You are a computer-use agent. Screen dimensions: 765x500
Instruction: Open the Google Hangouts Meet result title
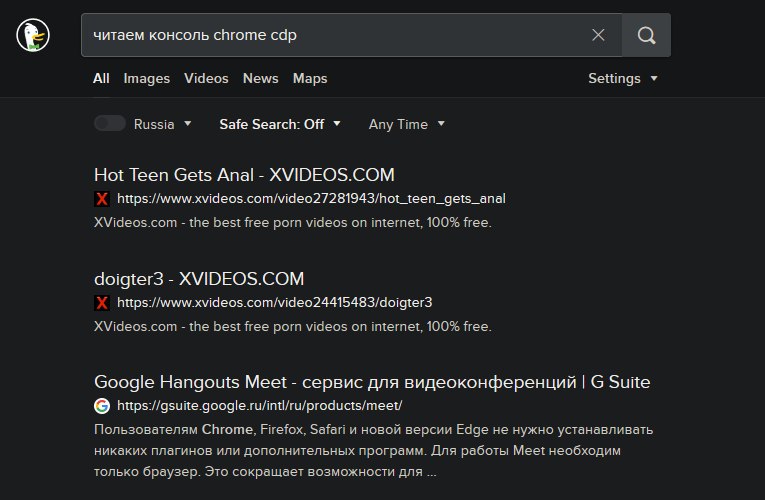click(x=372, y=382)
